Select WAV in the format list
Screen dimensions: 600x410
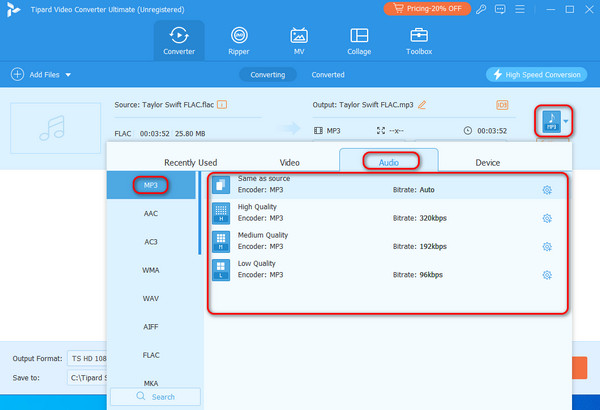pyautogui.click(x=151, y=299)
